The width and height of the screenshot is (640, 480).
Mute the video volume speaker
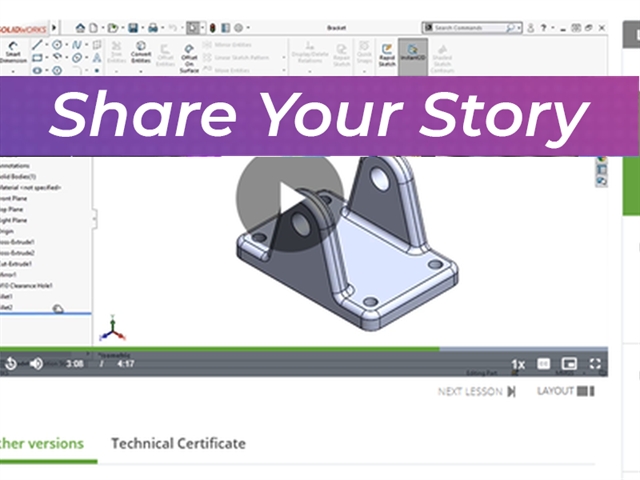tap(36, 363)
